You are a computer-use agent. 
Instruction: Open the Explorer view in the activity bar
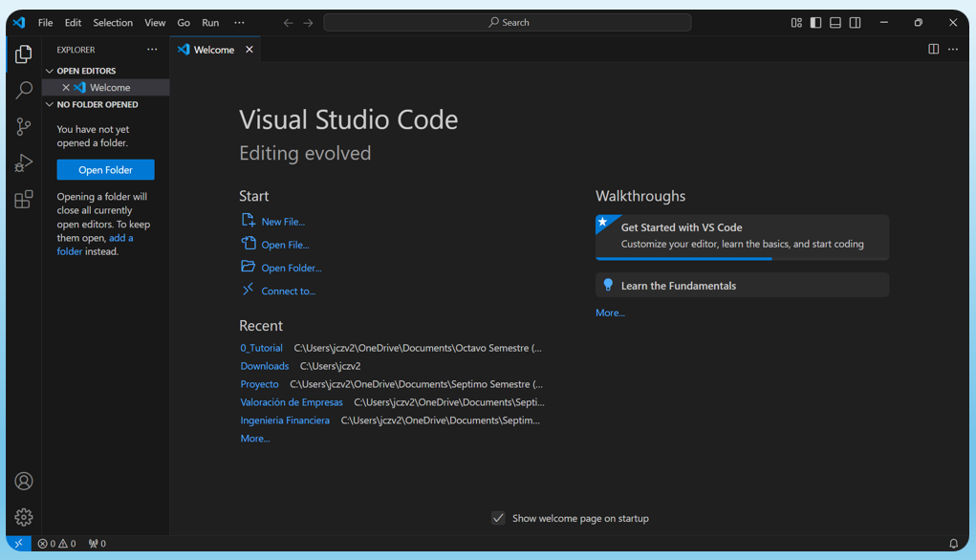tap(24, 54)
